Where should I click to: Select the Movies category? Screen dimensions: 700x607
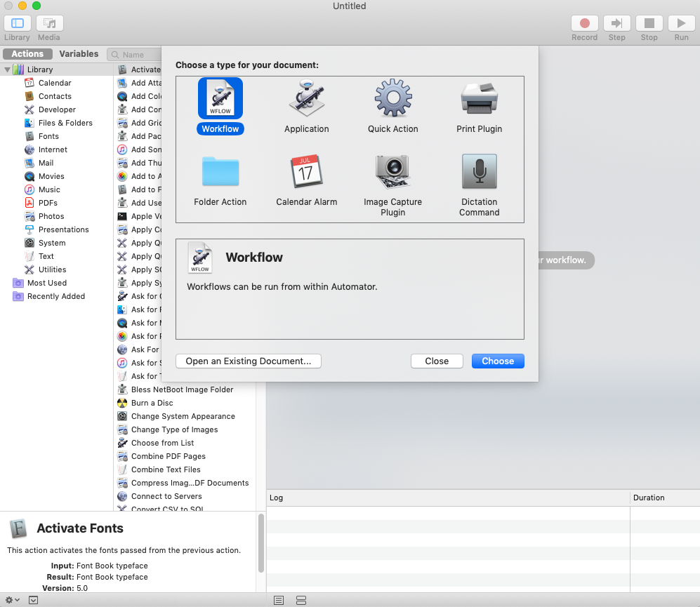click(x=51, y=177)
